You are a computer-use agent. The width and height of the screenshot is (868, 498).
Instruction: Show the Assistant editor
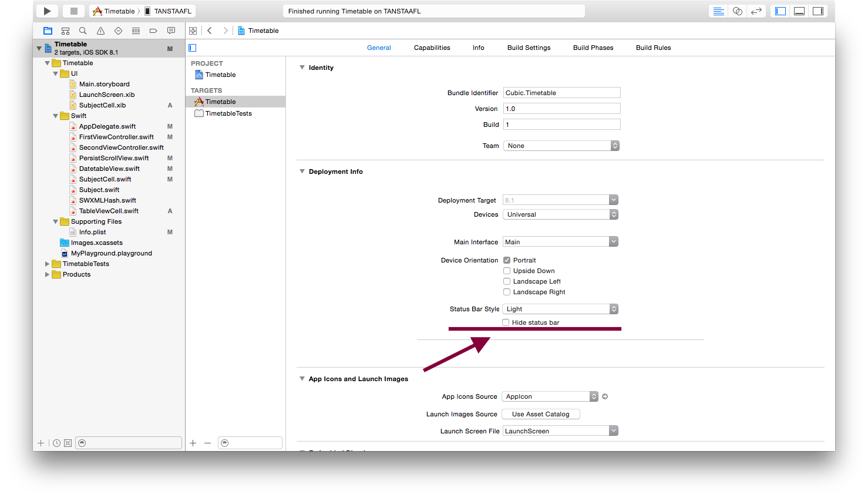point(738,11)
